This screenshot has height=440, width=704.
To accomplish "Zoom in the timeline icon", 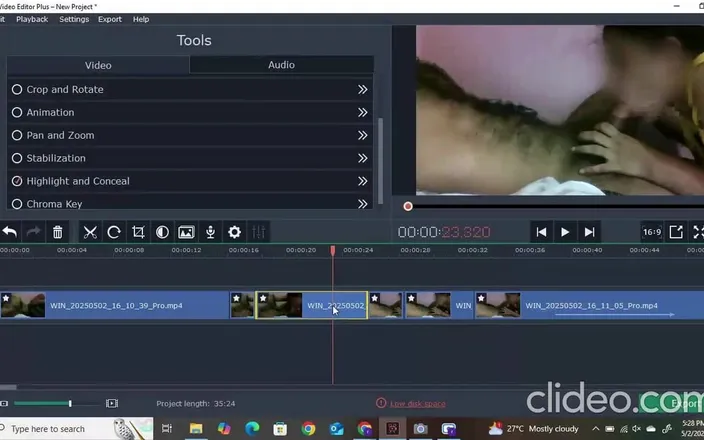I will pyautogui.click(x=112, y=404).
